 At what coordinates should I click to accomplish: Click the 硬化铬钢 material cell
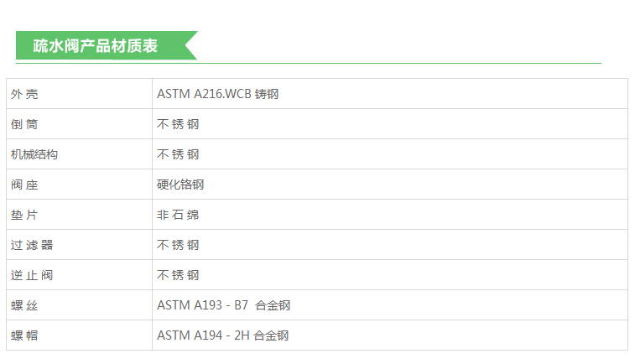180,185
